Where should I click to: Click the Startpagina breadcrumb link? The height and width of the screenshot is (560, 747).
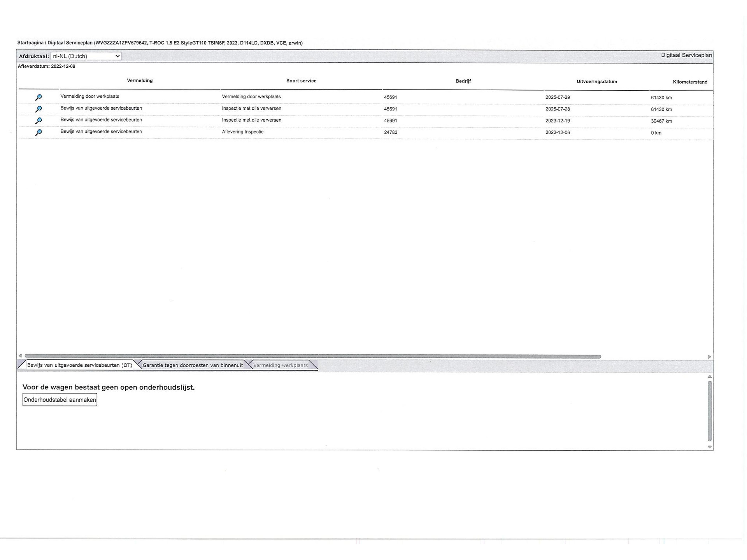[30, 43]
